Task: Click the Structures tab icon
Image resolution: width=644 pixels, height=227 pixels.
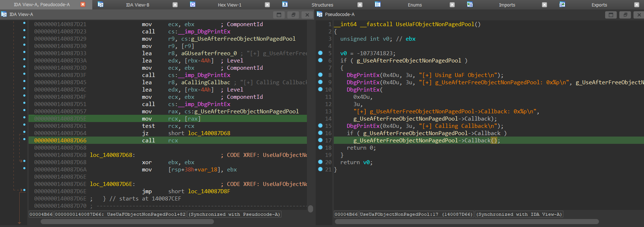Action: 285,4
